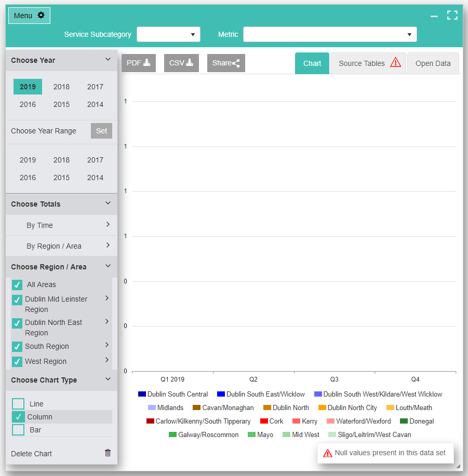
Task: Toggle Cavan/Monaghan legend entry
Action: [223, 407]
